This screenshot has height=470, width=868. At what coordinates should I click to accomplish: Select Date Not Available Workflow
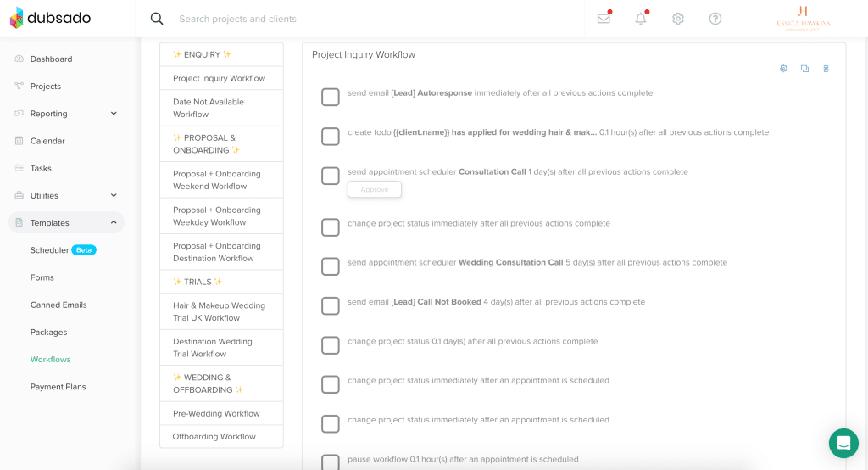[221, 108]
